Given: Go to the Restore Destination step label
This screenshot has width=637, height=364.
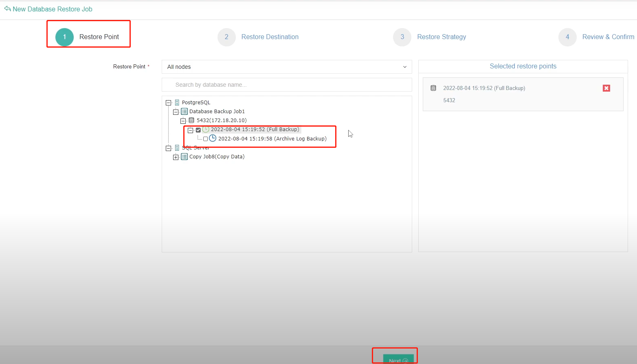Looking at the screenshot, I should (x=270, y=37).
